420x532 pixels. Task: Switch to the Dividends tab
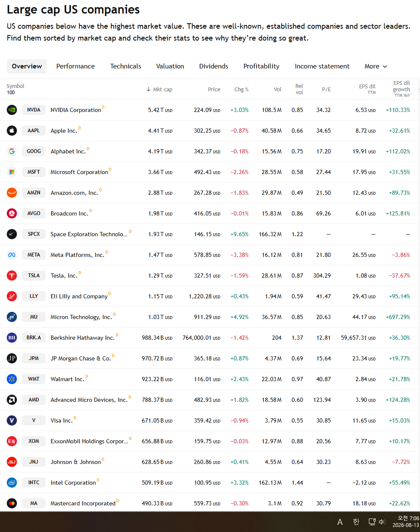214,66
